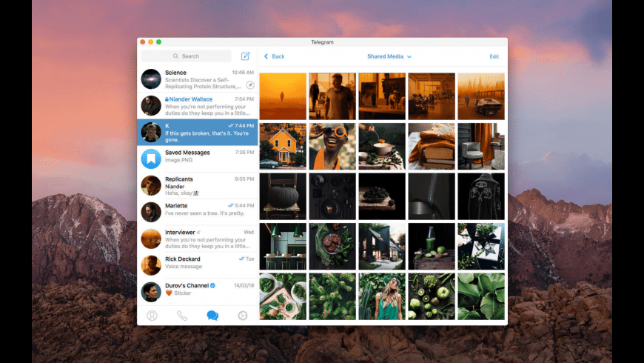This screenshot has height=363, width=644.
Task: Open the green vegetables and kiwi photo
Action: coord(432,296)
